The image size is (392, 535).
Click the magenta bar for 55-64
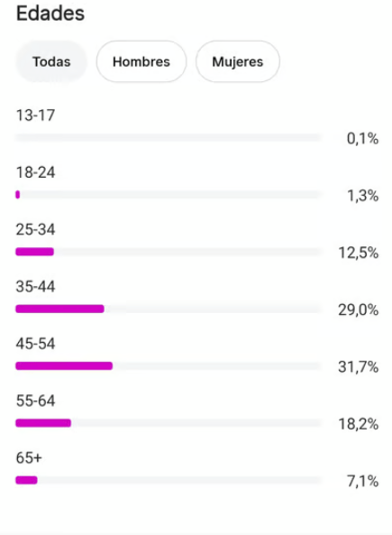pos(43,423)
